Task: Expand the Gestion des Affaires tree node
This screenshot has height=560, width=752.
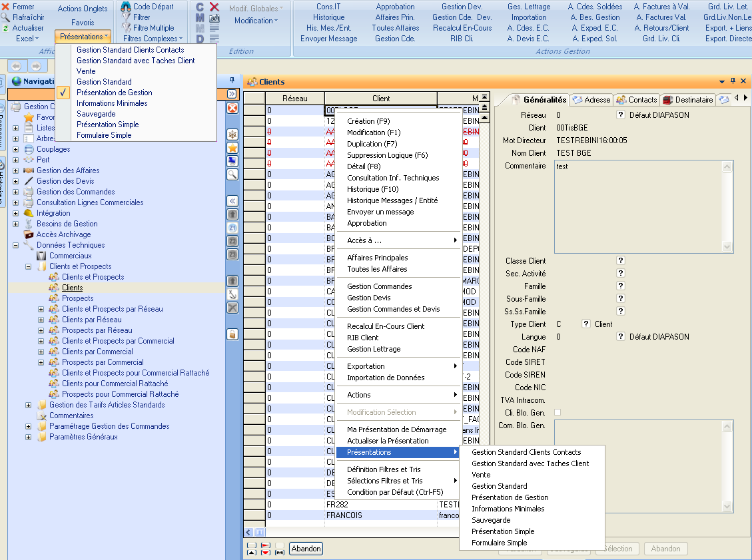Action: (x=15, y=170)
